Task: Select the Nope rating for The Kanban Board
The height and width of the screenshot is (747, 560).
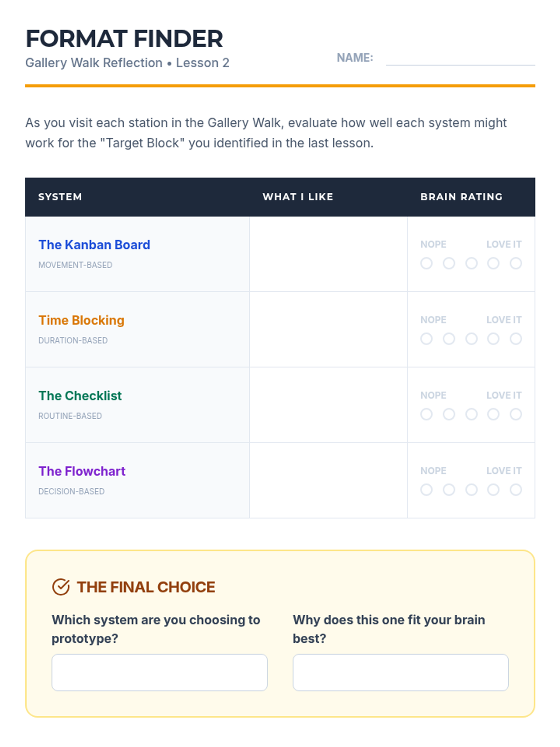Action: click(x=426, y=263)
